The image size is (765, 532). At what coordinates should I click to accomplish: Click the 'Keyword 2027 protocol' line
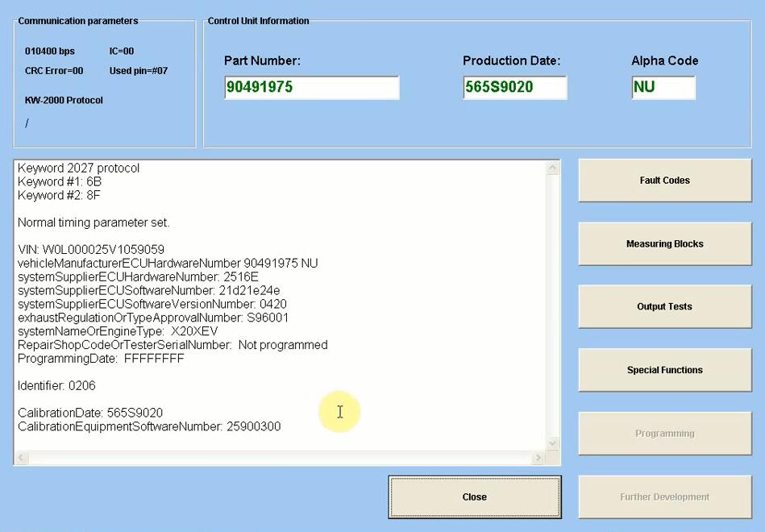(78, 168)
